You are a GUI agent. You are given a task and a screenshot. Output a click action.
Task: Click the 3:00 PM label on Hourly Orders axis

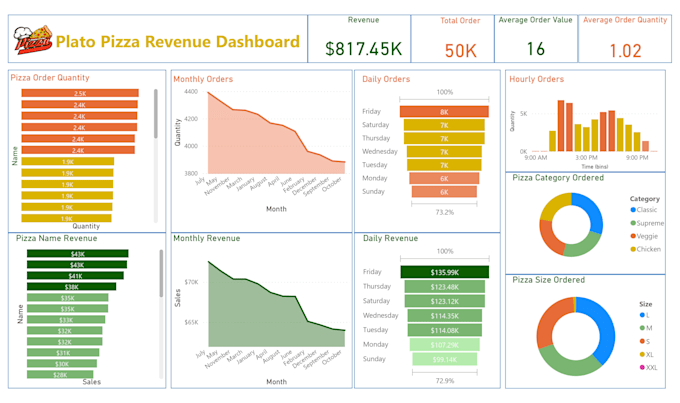(586, 157)
